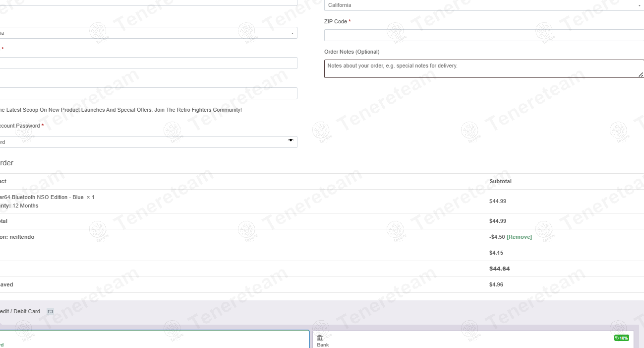Click the $44.64 order total amount
Screen dimensions: 644x348
(x=499, y=269)
